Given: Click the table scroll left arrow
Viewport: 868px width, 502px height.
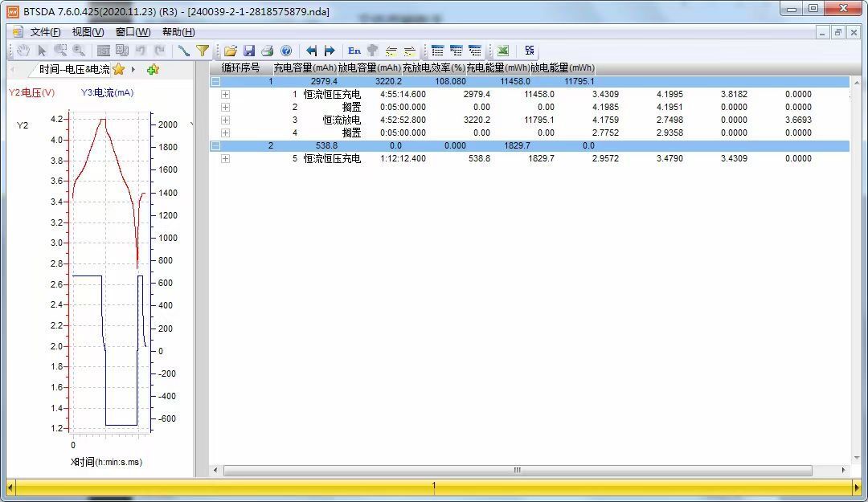Looking at the screenshot, I should [x=215, y=471].
